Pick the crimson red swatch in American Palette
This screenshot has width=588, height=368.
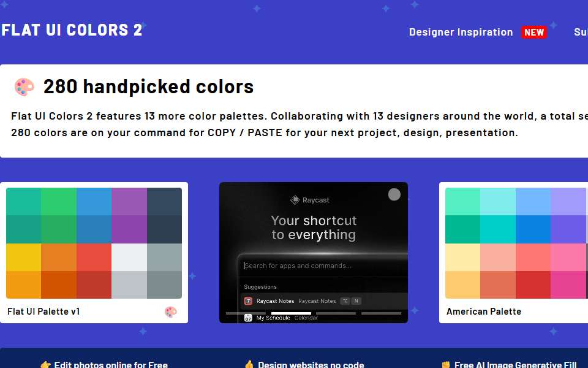click(533, 285)
